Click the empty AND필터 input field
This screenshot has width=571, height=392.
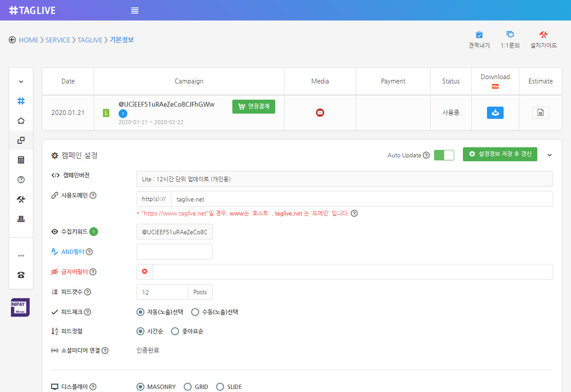175,252
